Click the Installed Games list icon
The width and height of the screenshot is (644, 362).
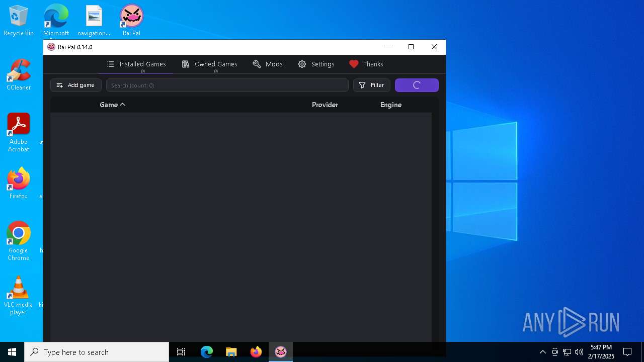(111, 64)
